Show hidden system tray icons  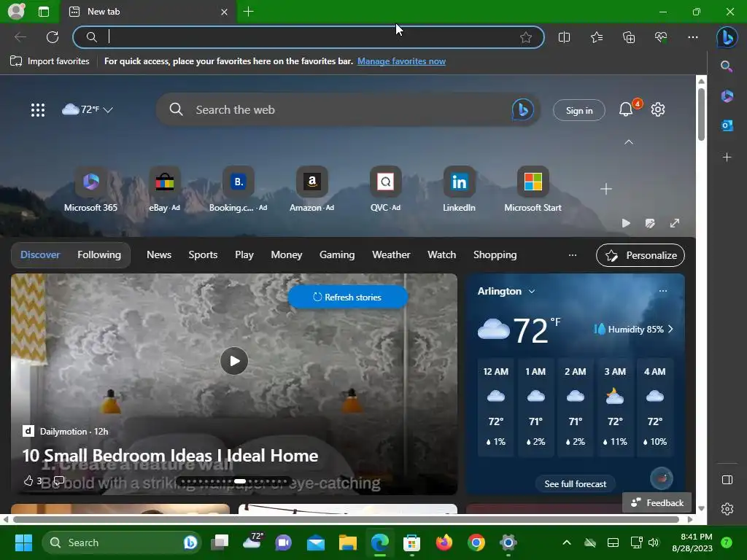point(566,542)
